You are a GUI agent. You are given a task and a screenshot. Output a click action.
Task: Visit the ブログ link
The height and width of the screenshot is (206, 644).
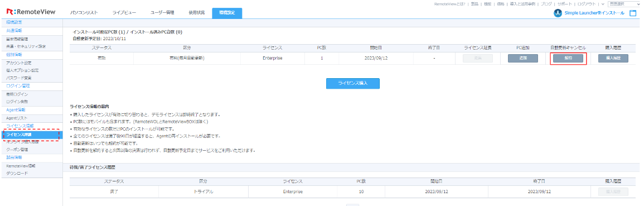[546, 4]
